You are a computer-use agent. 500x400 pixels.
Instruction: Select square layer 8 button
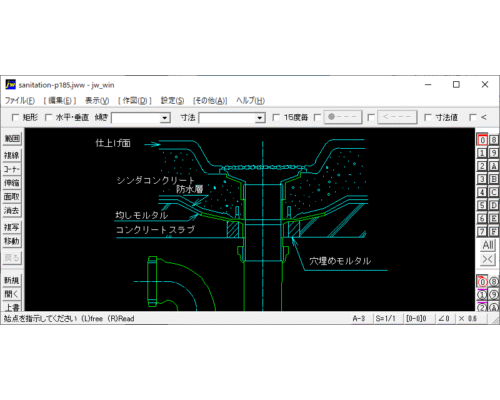[x=494, y=140]
